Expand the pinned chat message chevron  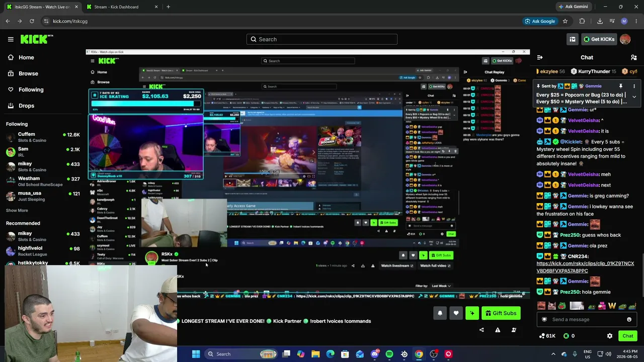634,97
